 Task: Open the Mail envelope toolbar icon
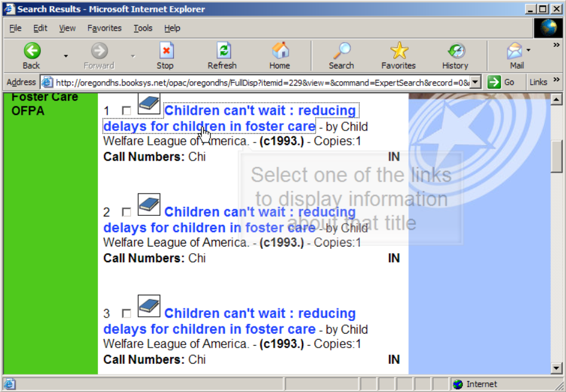[514, 51]
